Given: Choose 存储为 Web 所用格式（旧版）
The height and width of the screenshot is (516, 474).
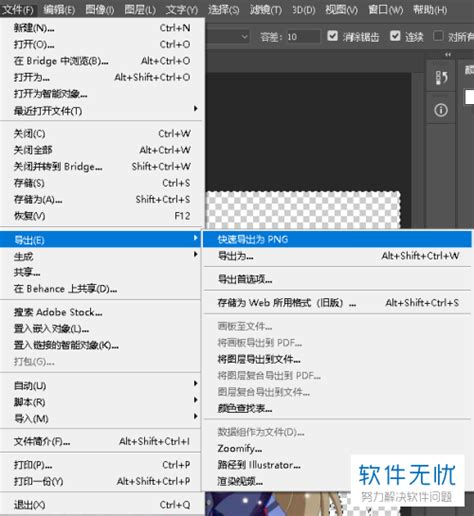Looking at the screenshot, I should coord(337,303).
